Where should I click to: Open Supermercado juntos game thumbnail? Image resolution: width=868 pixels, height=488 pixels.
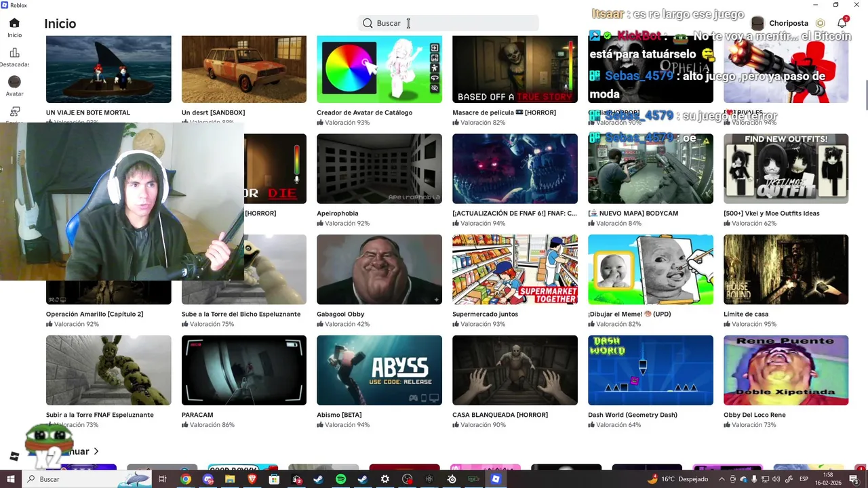(515, 270)
